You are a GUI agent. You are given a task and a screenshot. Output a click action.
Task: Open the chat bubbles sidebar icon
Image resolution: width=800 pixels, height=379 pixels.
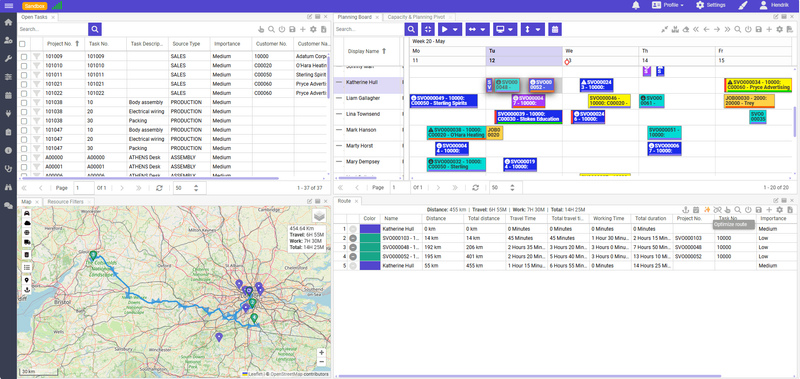click(x=8, y=206)
